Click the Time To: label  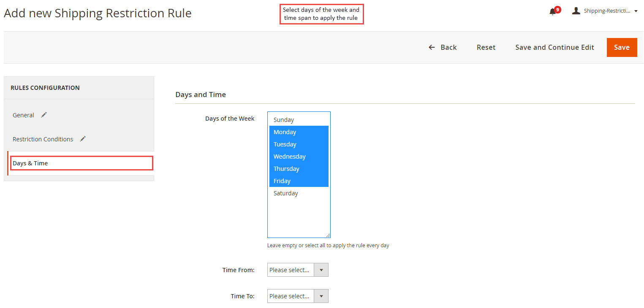pos(243,296)
